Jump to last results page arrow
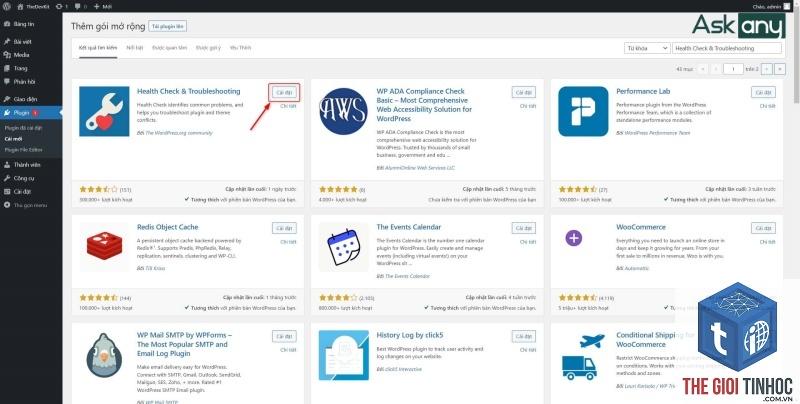The image size is (800, 404). (x=780, y=68)
